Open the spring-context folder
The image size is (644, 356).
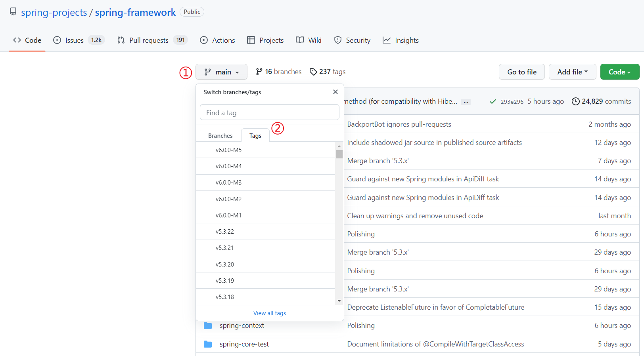point(242,326)
